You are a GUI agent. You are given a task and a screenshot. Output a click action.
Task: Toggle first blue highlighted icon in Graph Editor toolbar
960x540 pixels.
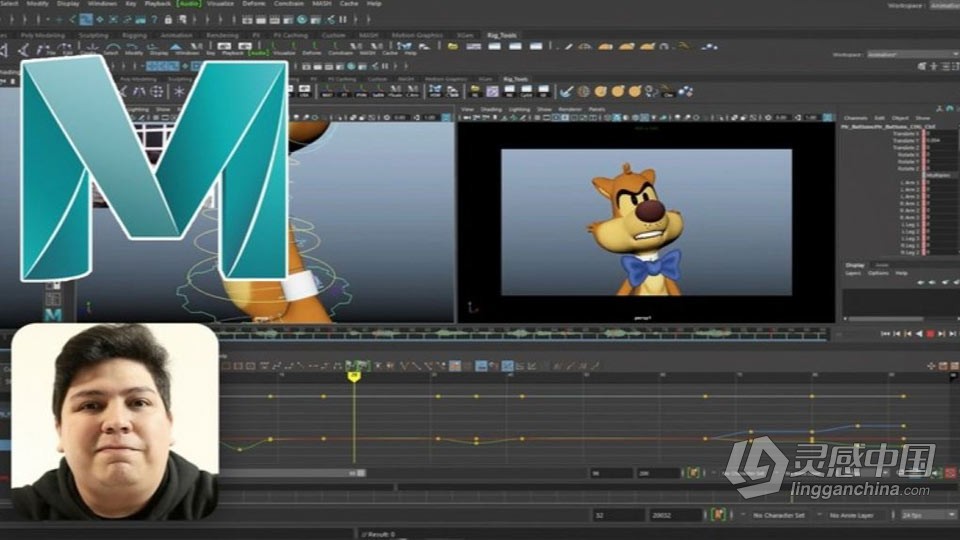[x=481, y=366]
